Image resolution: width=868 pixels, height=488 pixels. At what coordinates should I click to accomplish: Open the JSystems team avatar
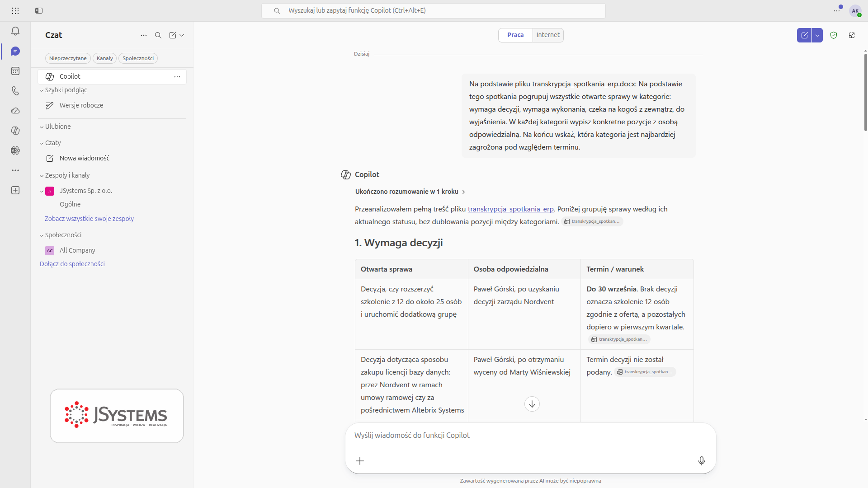[50, 191]
